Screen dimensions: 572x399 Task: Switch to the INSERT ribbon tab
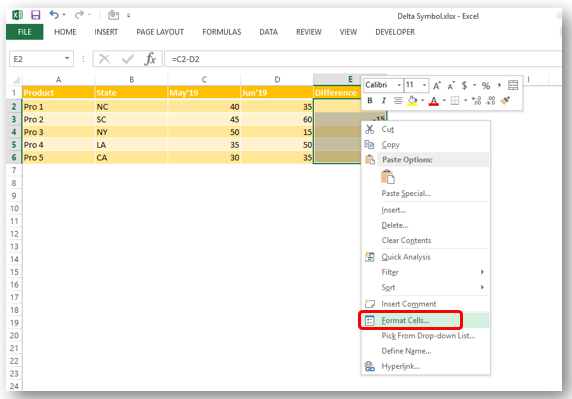106,32
